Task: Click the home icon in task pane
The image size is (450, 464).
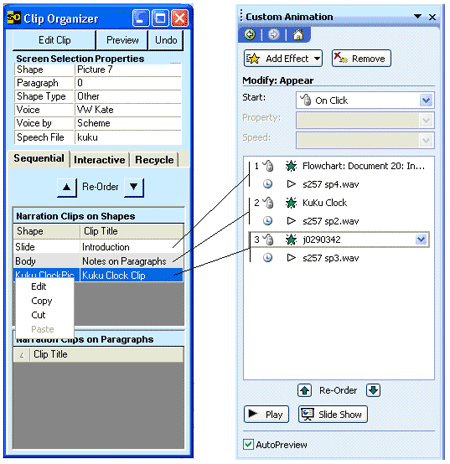Action: [x=298, y=34]
